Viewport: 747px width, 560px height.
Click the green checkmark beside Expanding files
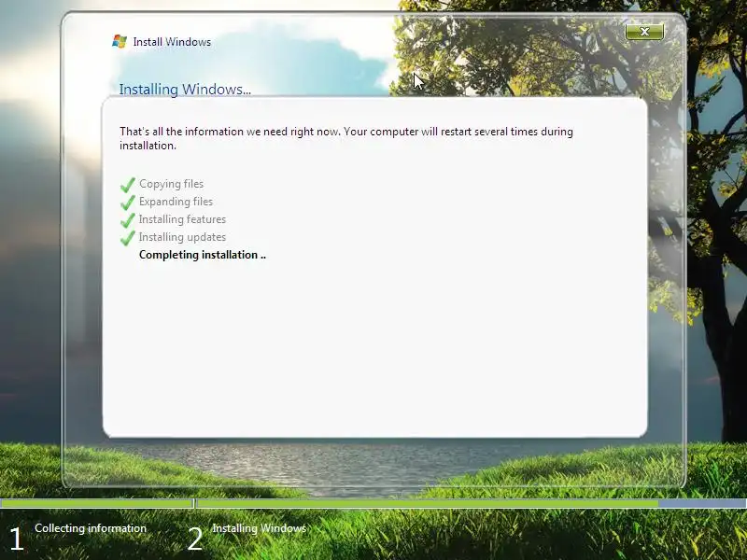pos(128,202)
